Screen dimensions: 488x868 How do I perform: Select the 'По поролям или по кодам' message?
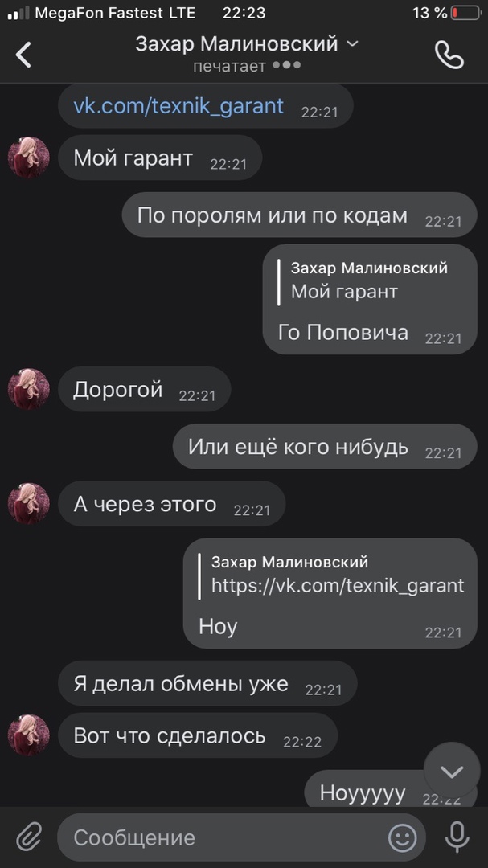(300, 215)
